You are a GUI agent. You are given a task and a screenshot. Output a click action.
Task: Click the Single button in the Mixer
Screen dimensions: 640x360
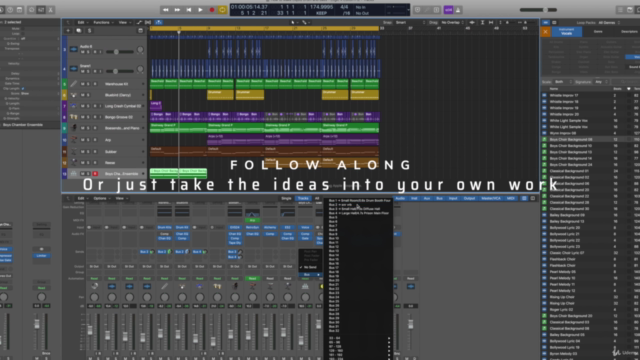[x=286, y=198]
